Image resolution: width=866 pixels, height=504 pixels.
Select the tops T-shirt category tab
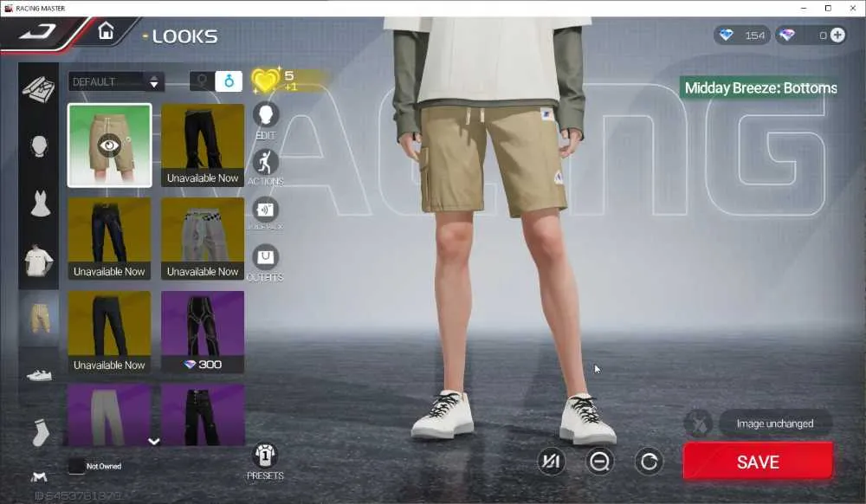coord(39,260)
